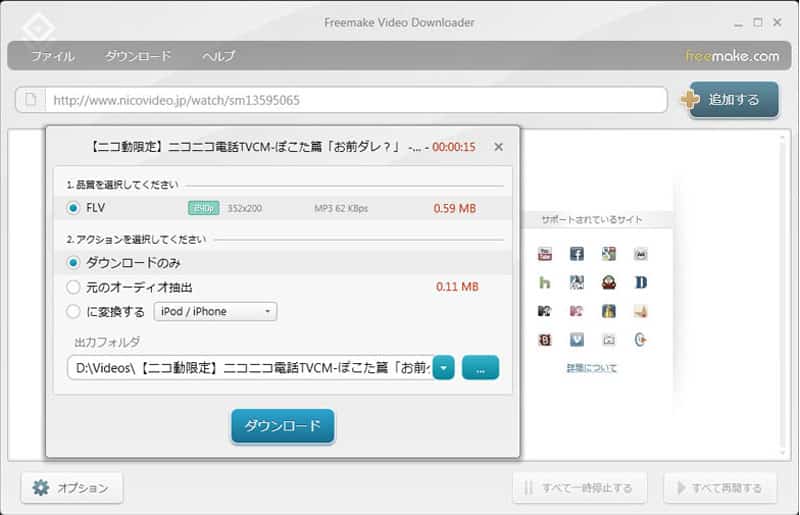This screenshot has height=515, width=800.
Task: Click すべて一時停止する pause all button
Action: (580, 488)
